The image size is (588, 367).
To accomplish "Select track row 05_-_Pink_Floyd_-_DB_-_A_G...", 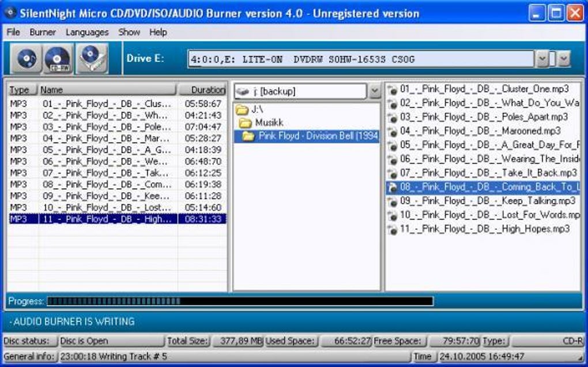I will (118, 149).
